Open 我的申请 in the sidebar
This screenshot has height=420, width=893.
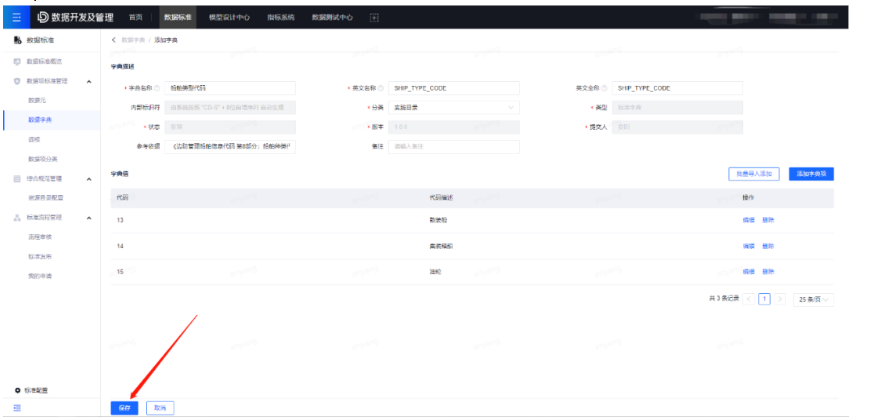click(x=40, y=276)
